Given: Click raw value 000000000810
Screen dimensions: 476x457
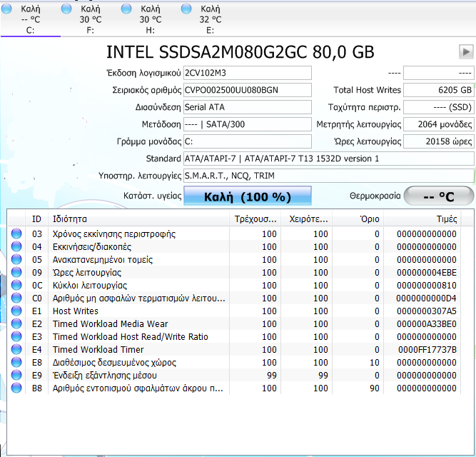Looking at the screenshot, I should pos(427,285).
